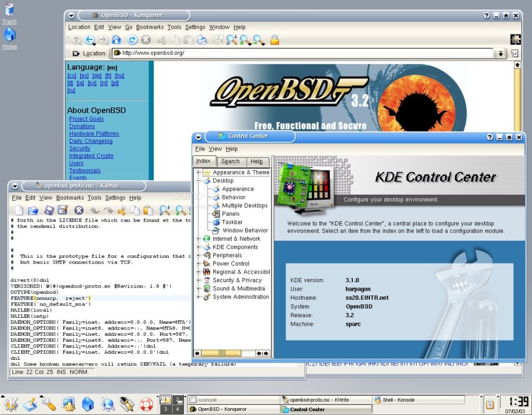
Task: Switch to Shell - Konsole taskbar button
Action: click(x=419, y=400)
